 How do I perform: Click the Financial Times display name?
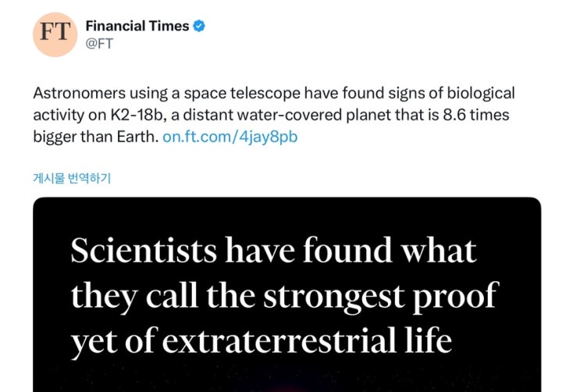(137, 26)
